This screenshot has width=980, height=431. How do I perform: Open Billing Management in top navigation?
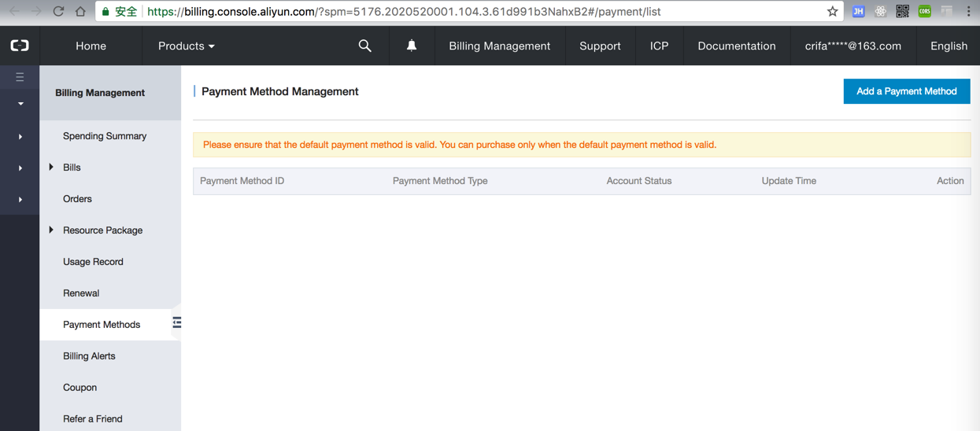point(499,46)
